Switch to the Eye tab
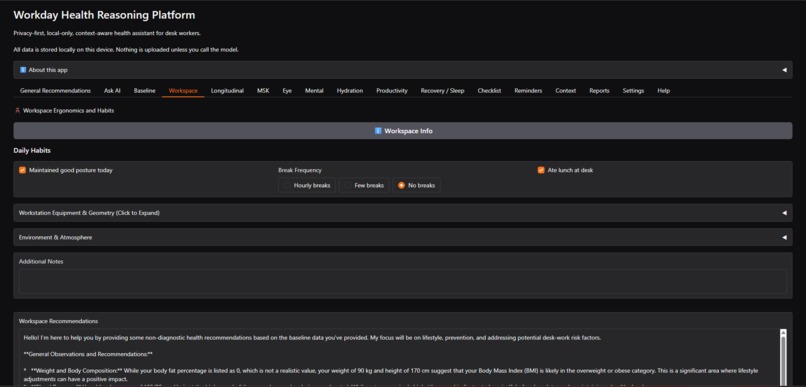806x387 pixels. [287, 90]
